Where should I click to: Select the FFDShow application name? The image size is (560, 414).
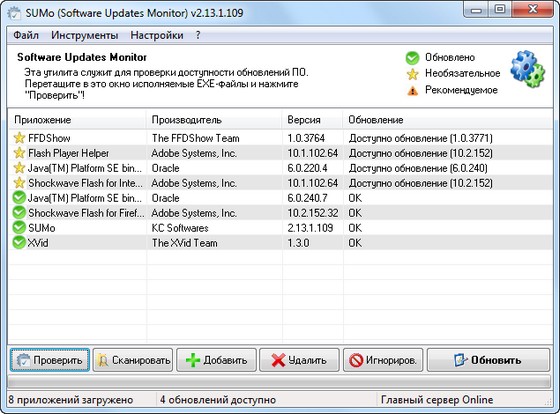tap(49, 138)
